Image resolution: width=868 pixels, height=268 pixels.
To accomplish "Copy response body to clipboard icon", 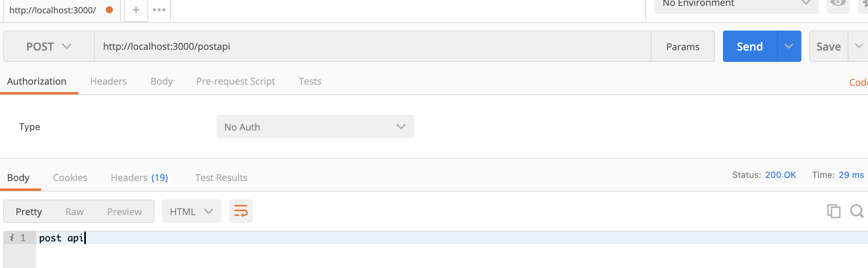I will pyautogui.click(x=833, y=211).
